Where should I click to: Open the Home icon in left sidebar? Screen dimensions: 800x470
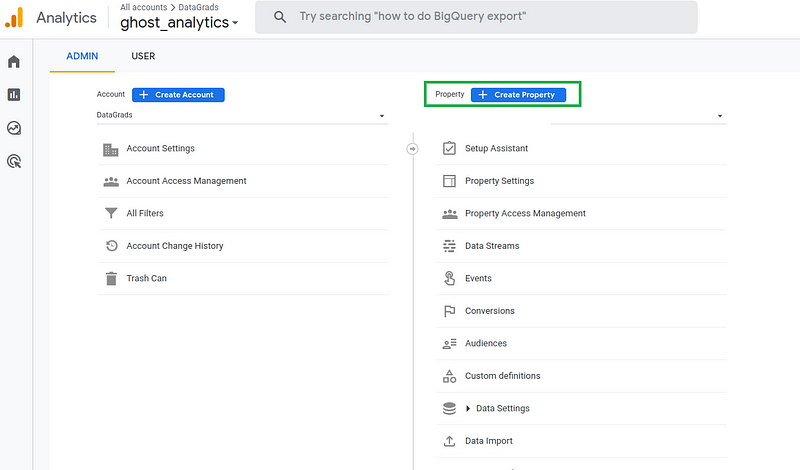click(14, 62)
